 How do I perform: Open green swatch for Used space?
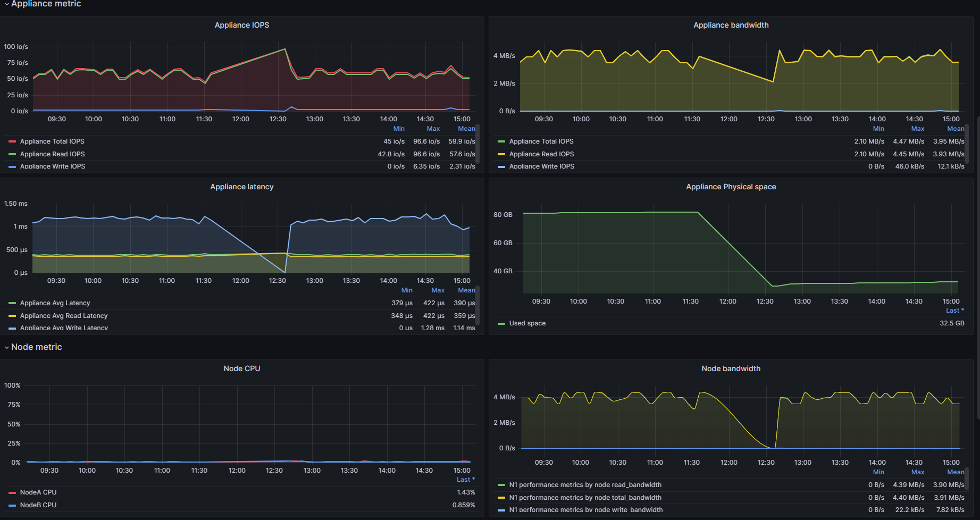[x=501, y=323]
